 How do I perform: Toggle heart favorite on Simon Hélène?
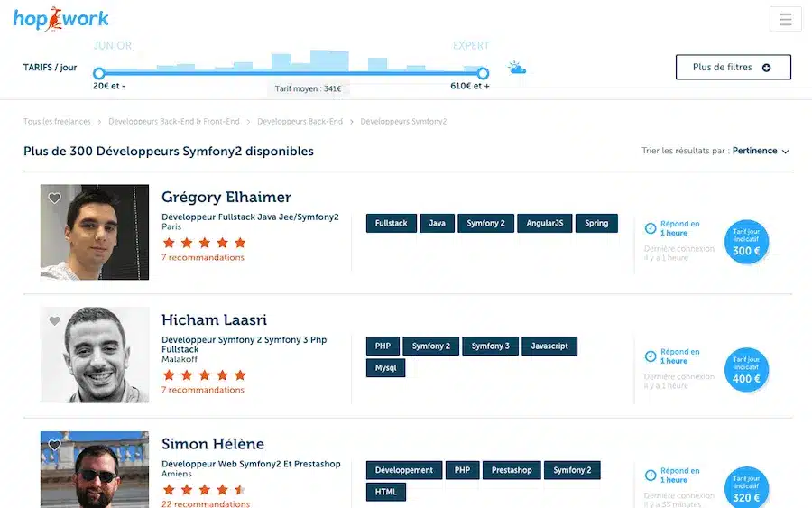coord(55,445)
